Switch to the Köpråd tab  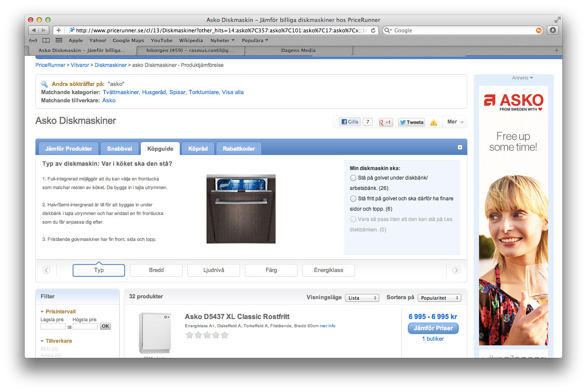click(198, 149)
